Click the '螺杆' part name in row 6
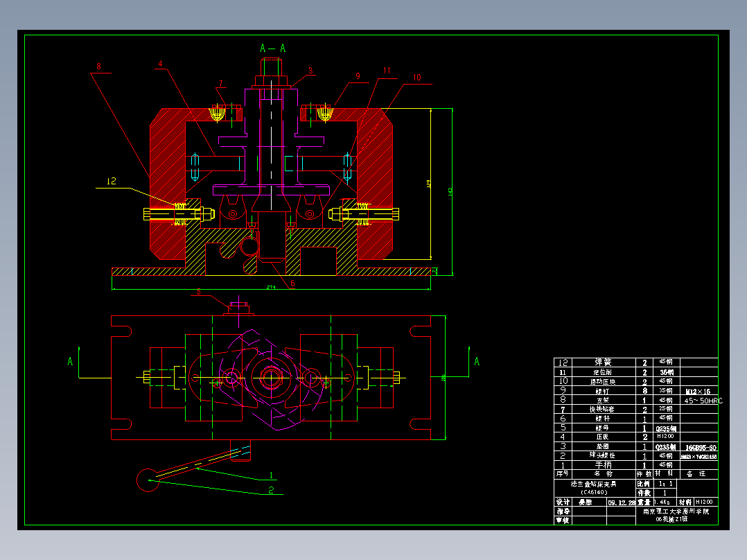The height and width of the screenshot is (560, 747). 603,419
